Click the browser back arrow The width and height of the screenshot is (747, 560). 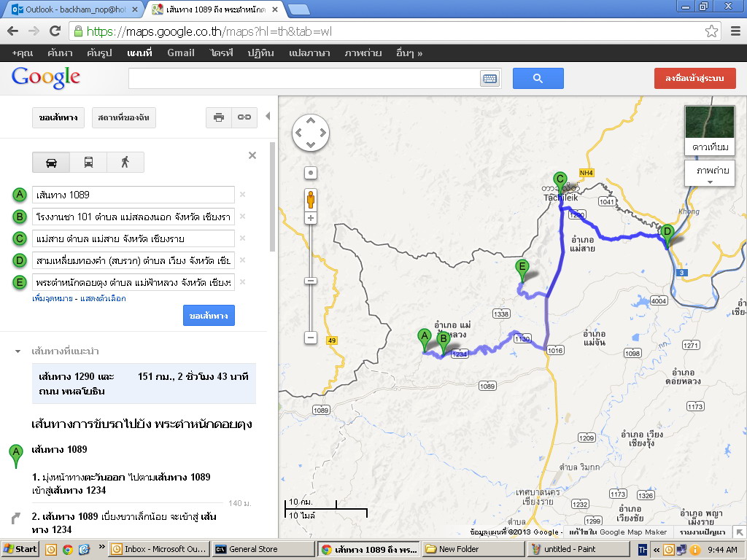point(13,31)
